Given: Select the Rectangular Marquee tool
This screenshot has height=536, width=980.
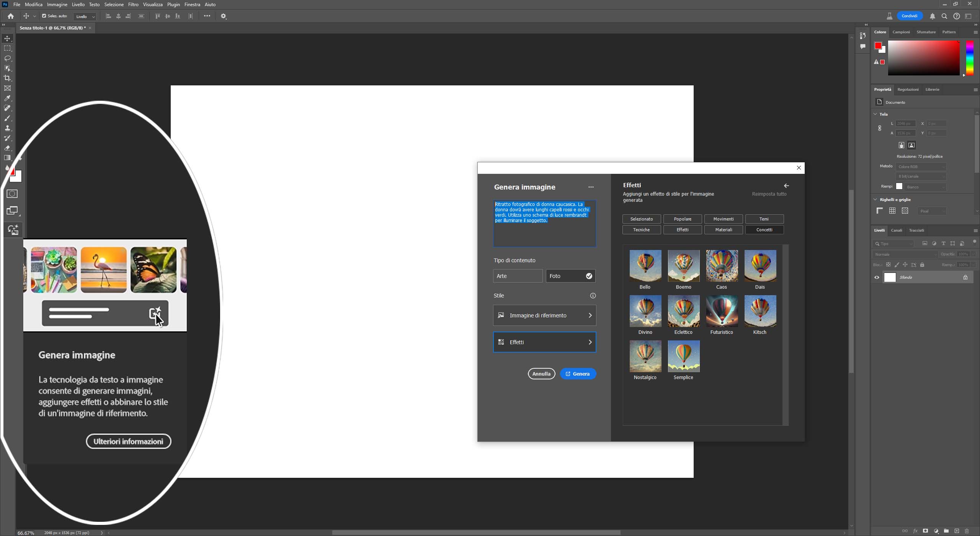Looking at the screenshot, I should (x=7, y=48).
